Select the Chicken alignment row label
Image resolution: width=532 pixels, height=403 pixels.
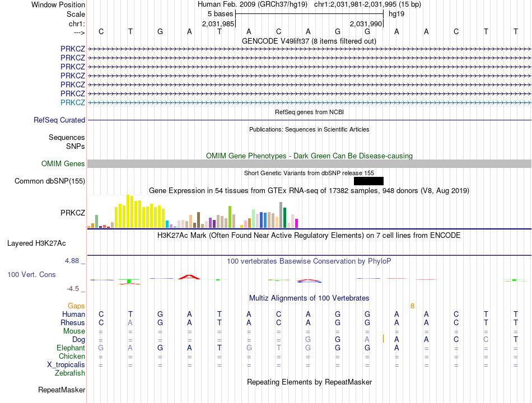pyautogui.click(x=72, y=357)
